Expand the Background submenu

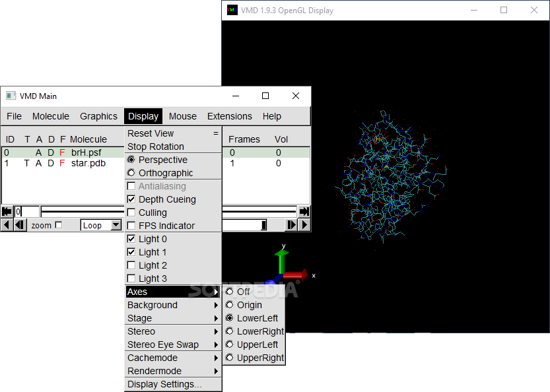point(173,305)
